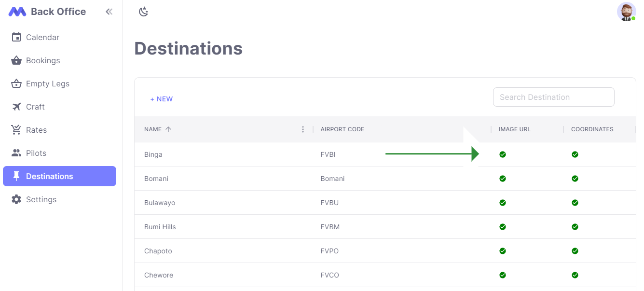This screenshot has height=291, width=644.
Task: Click Binga's image URL check mark
Action: 503,154
